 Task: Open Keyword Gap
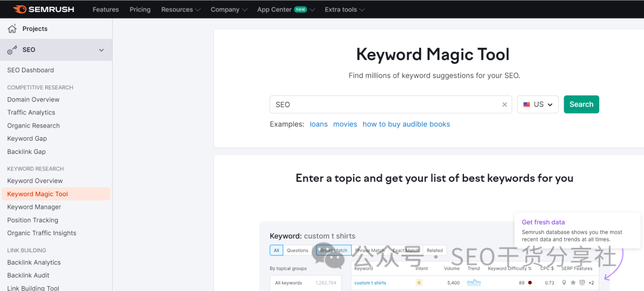tap(27, 139)
